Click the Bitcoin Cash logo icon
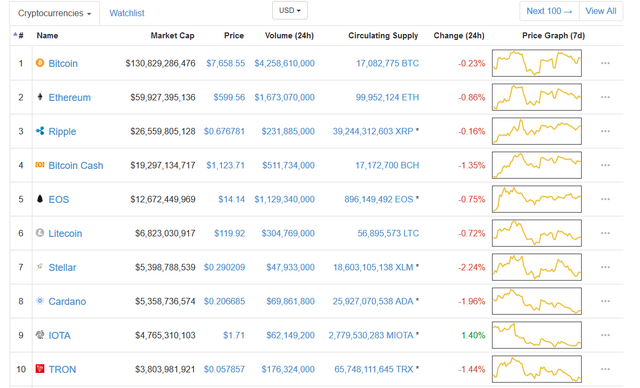 40,164
